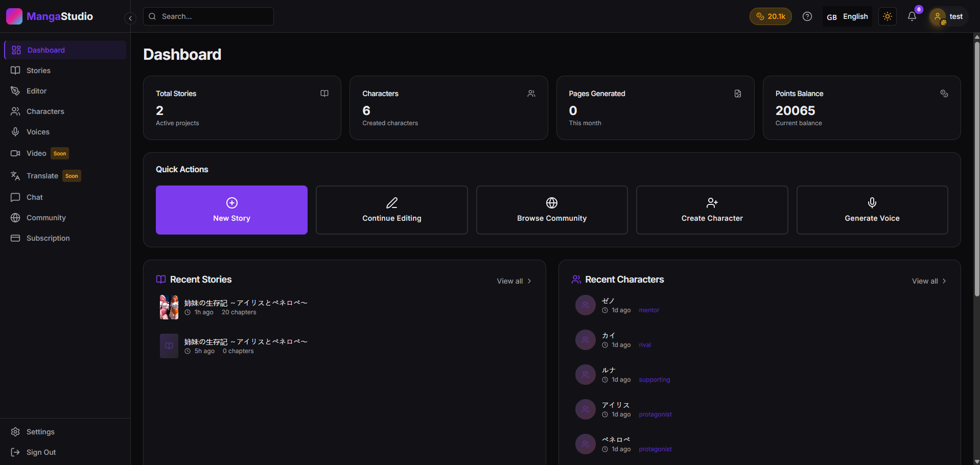Click Create Character quick action
The width and height of the screenshot is (980, 465).
pyautogui.click(x=712, y=210)
